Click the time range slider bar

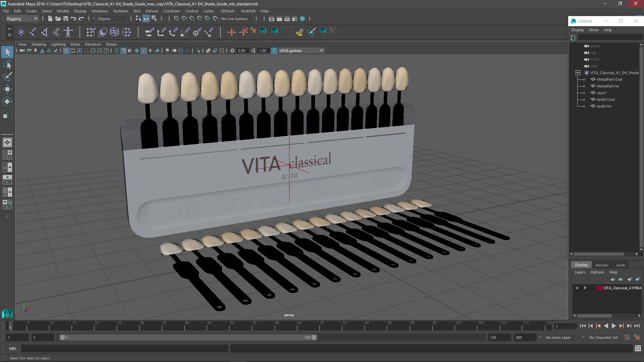click(188, 338)
